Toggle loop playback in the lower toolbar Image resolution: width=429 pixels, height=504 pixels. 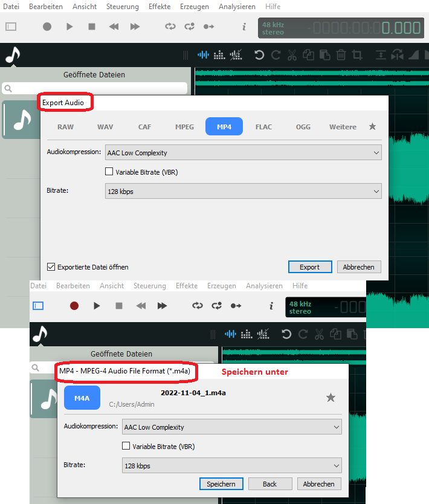198,306
